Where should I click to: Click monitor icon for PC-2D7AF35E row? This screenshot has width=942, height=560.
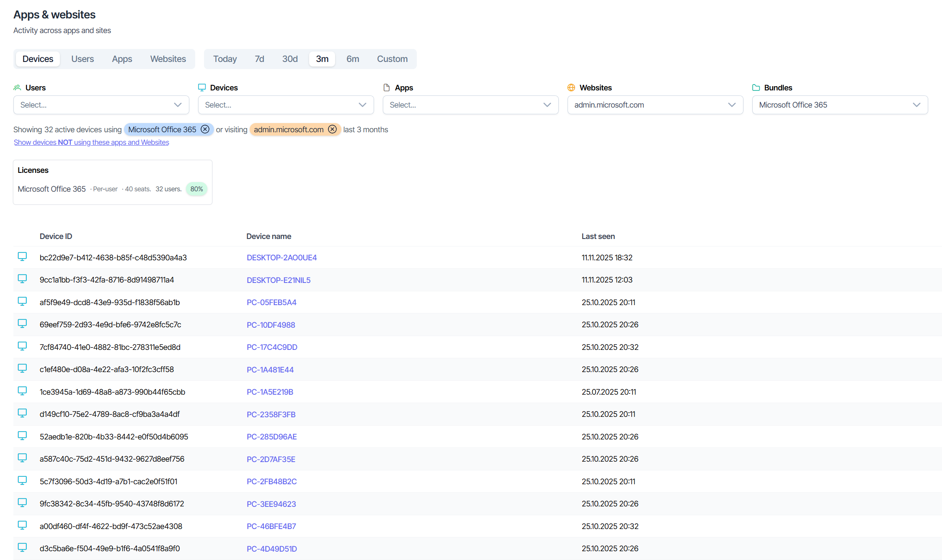pos(22,458)
